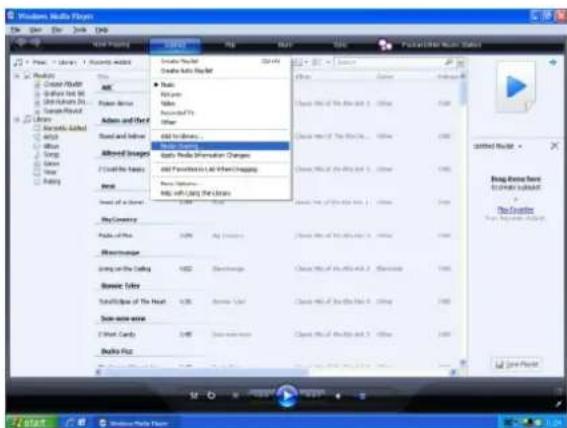Image resolution: width=567 pixels, height=428 pixels.
Task: Switch to the Sync tab
Action: point(340,45)
